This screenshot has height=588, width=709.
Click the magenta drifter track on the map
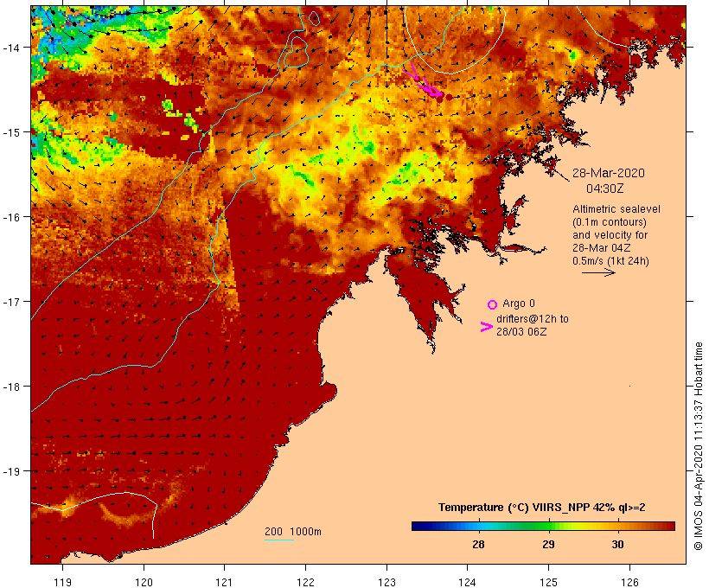coord(423,81)
